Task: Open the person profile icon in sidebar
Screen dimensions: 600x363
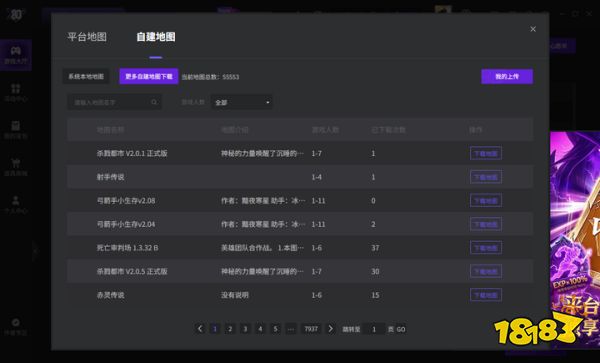Action: click(x=16, y=200)
